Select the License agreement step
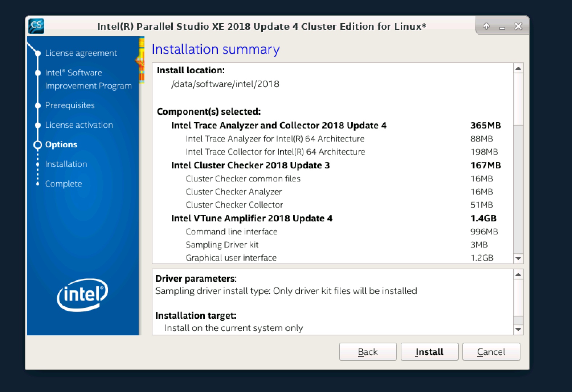 [x=81, y=53]
